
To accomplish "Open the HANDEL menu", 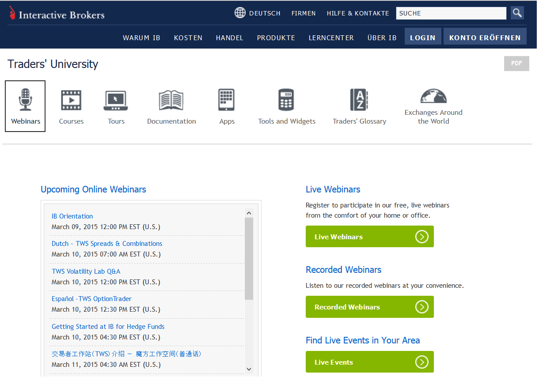I will point(230,38).
